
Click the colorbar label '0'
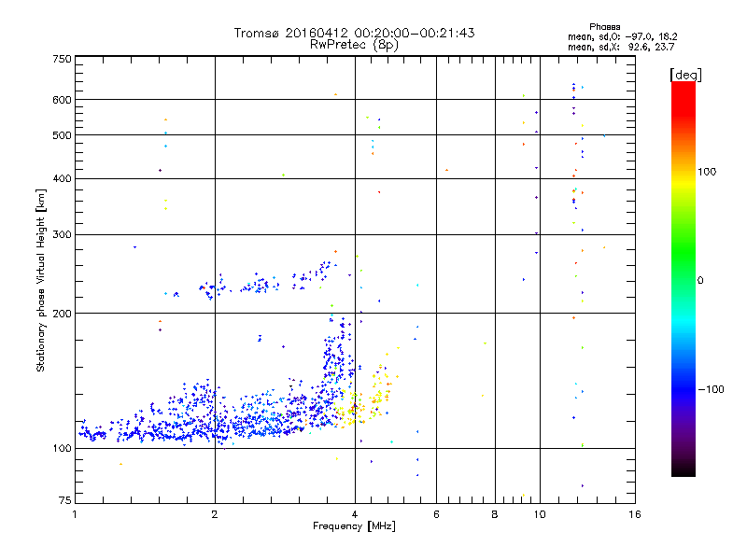(700, 281)
